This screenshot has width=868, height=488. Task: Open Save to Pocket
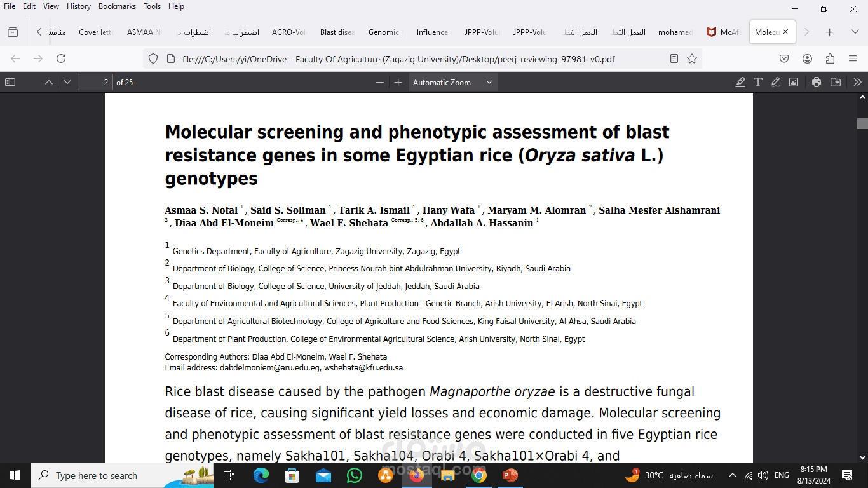pyautogui.click(x=784, y=58)
